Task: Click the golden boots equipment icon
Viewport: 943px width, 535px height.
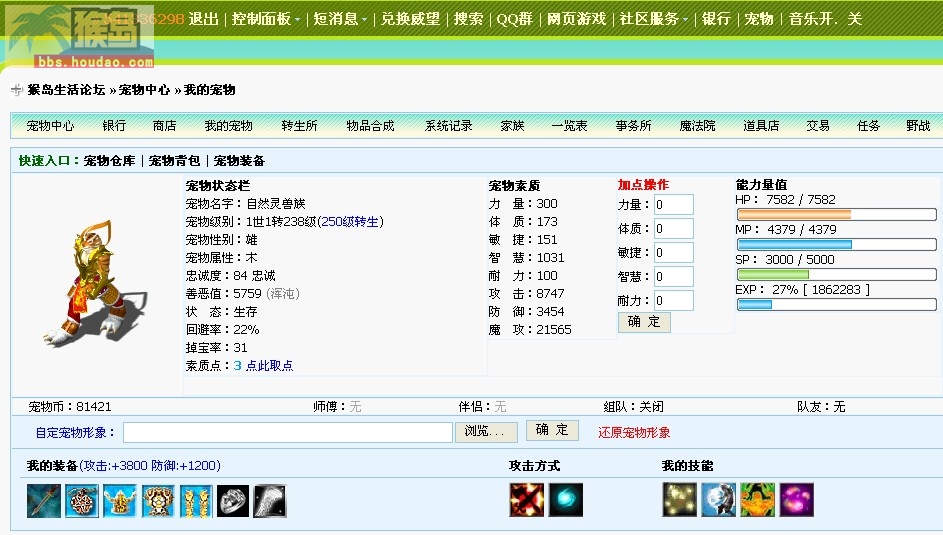Action: tap(196, 501)
